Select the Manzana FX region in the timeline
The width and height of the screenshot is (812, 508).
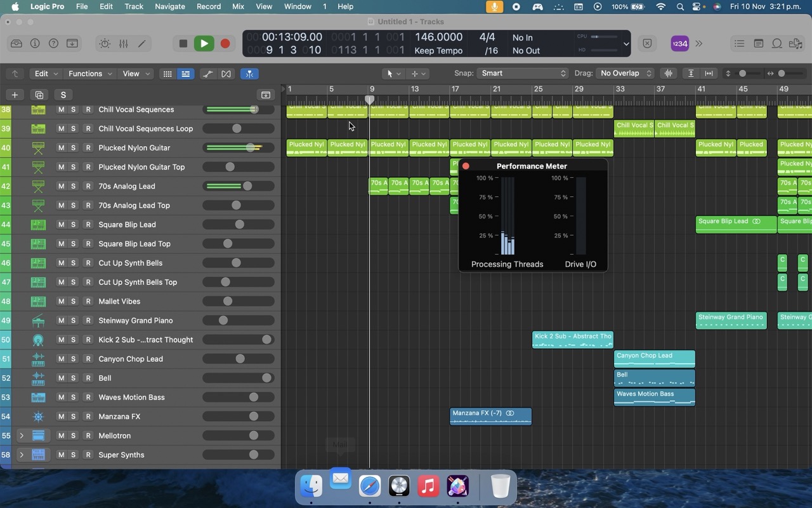490,416
